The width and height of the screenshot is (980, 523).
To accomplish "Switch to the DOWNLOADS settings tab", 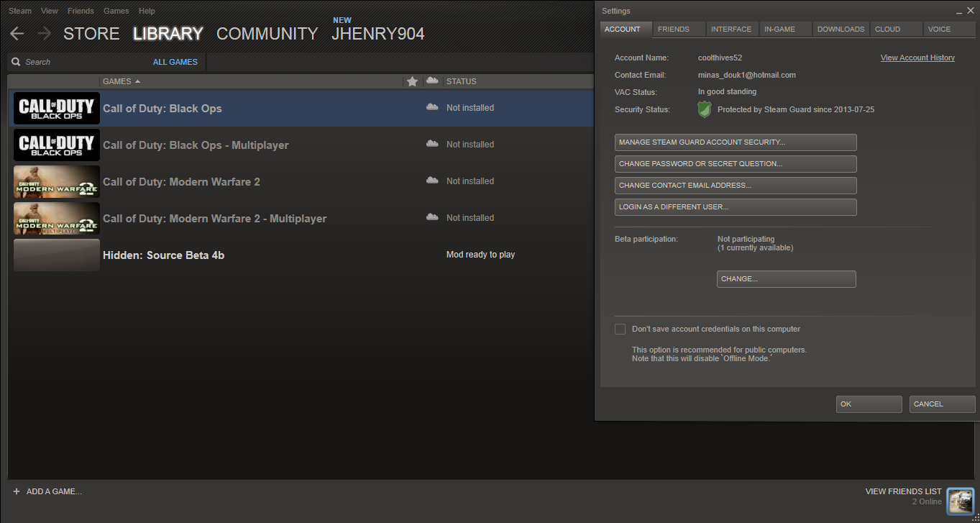I will point(841,29).
